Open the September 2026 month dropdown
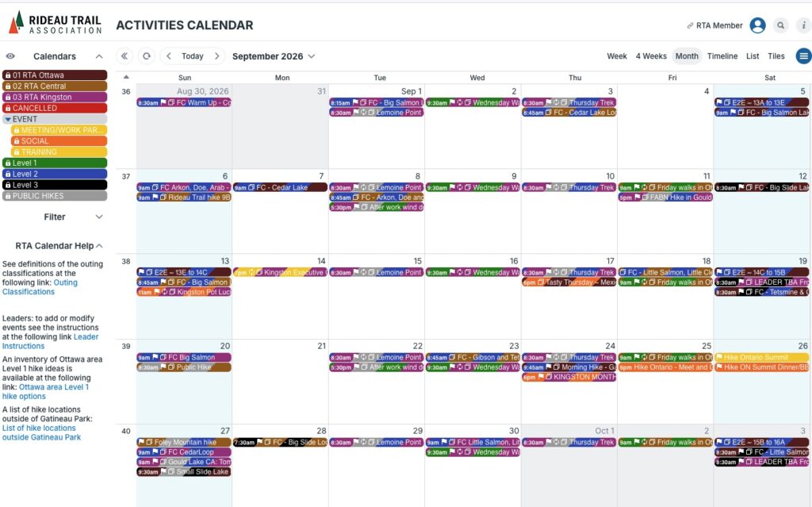This screenshot has width=812, height=507. point(274,56)
